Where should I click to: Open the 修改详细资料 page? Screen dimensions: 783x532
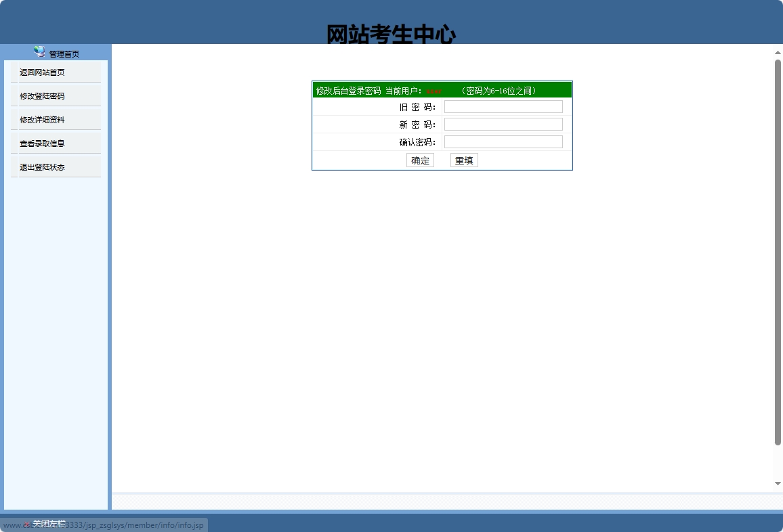tap(43, 119)
